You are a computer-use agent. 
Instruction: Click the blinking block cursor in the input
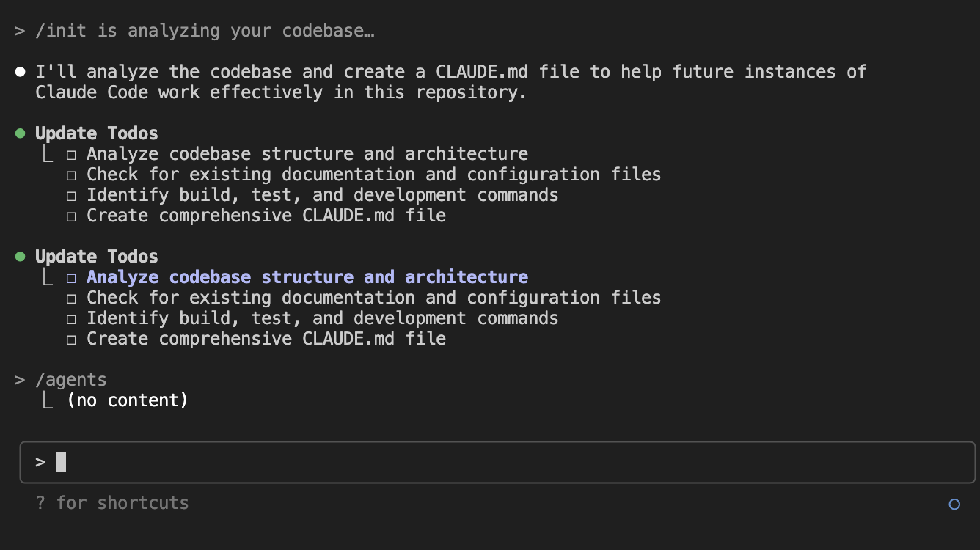click(61, 462)
